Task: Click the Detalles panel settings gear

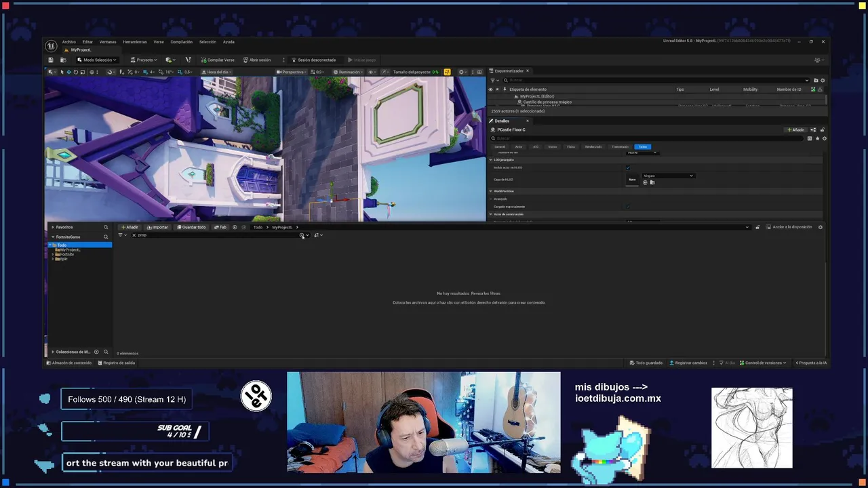Action: pos(824,138)
